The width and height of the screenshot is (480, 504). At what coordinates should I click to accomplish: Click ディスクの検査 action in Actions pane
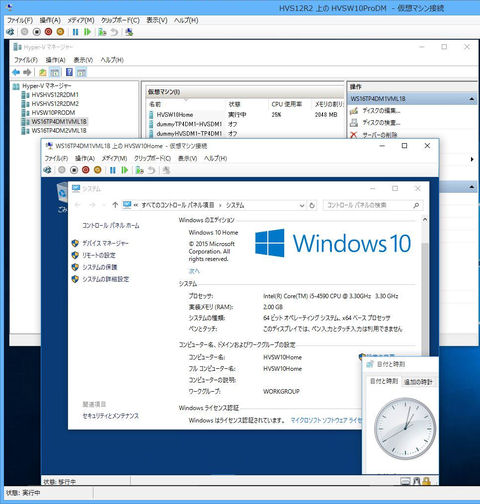tap(381, 123)
